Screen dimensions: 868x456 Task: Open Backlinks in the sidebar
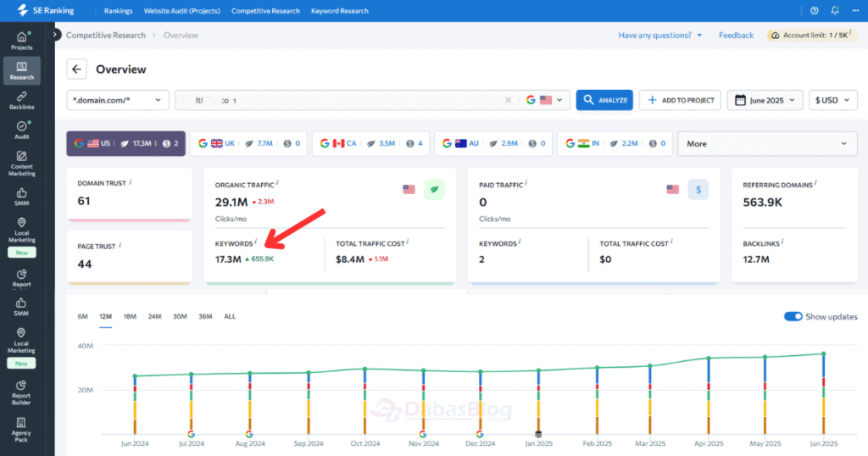click(x=21, y=100)
